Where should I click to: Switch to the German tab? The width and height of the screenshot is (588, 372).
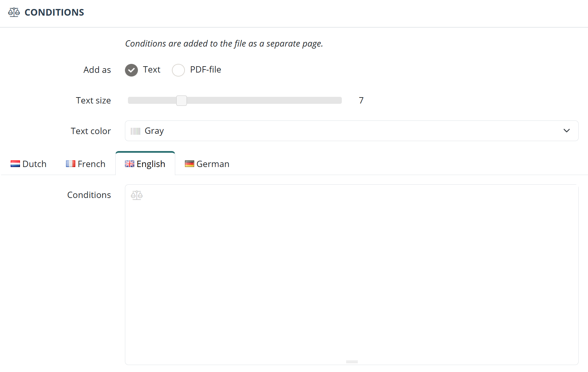pos(207,164)
